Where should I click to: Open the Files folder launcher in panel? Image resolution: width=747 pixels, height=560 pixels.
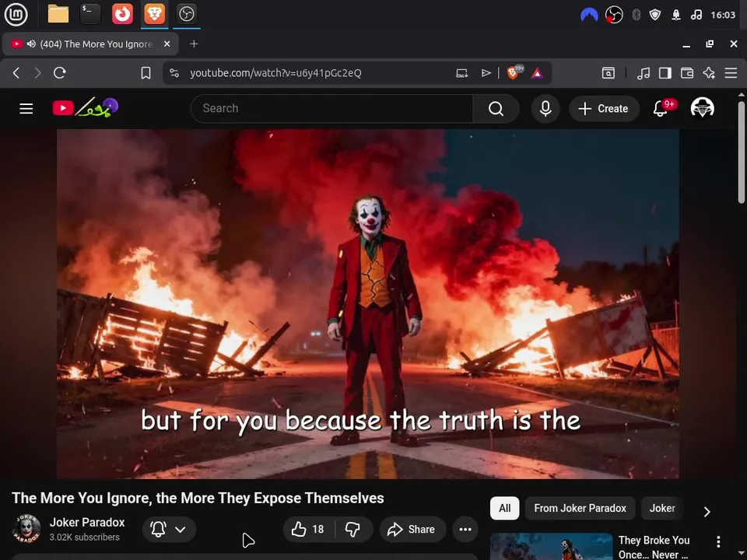(58, 14)
